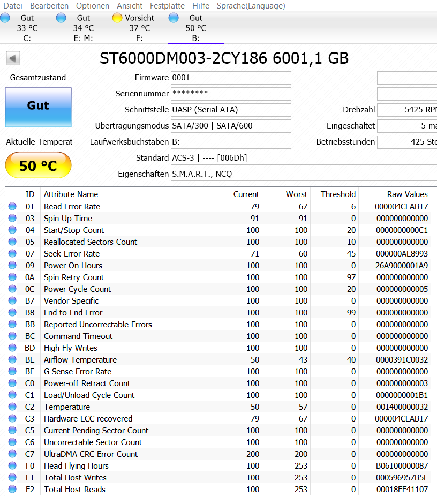Click the status orb of Start/Stop Count
This screenshot has width=437, height=504.
(x=12, y=230)
